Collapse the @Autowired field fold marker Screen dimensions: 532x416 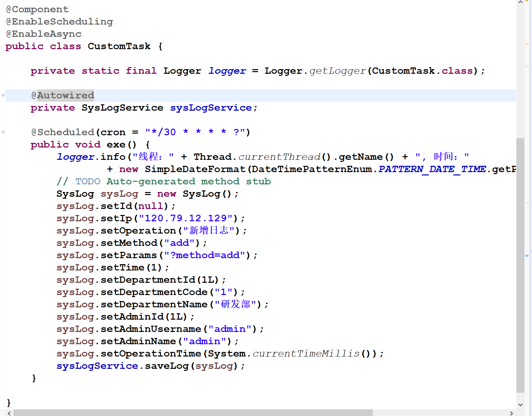(x=3, y=95)
